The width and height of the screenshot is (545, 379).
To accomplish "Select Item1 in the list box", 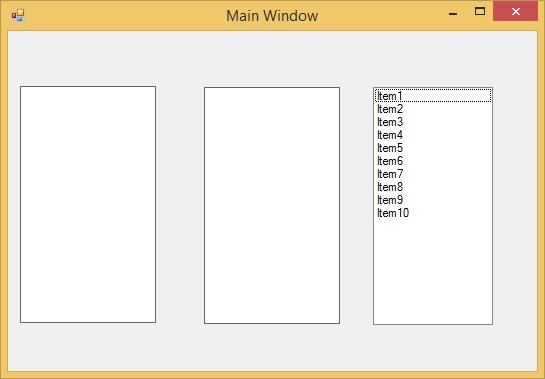I will tap(433, 96).
